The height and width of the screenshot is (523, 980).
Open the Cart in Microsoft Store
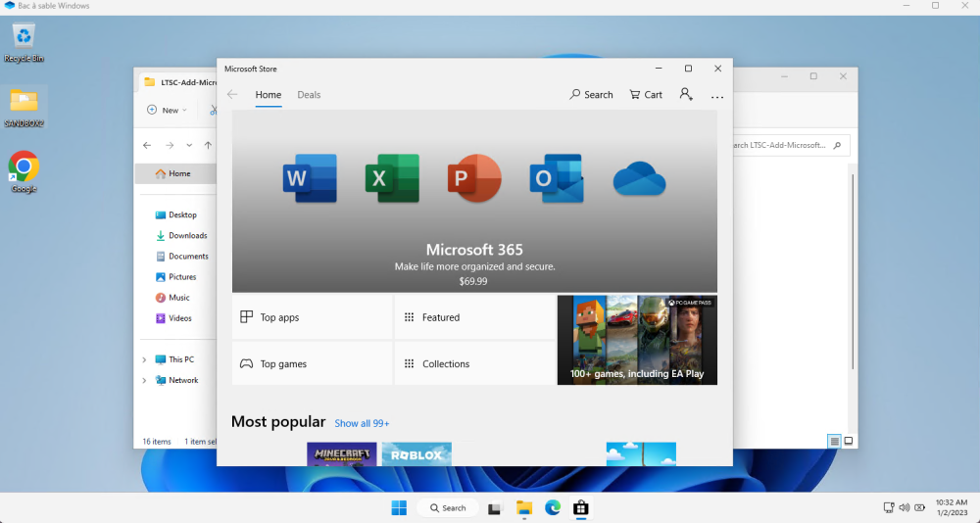point(645,95)
